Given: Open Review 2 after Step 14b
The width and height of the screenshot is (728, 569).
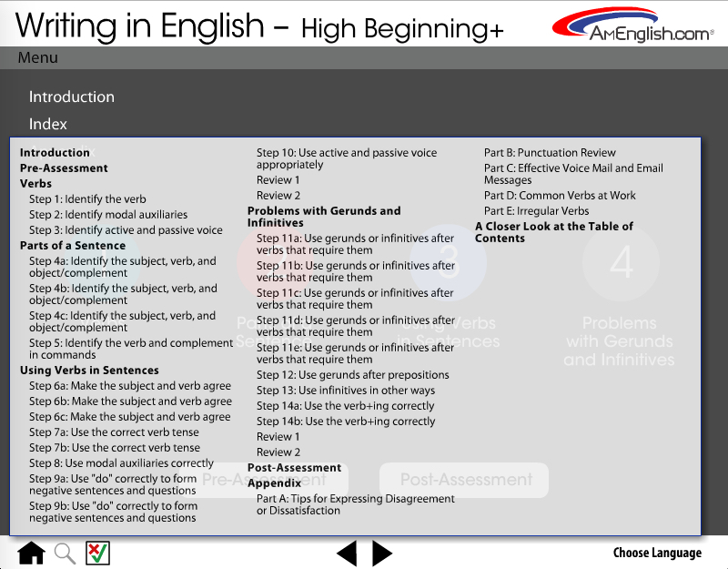Looking at the screenshot, I should [278, 452].
